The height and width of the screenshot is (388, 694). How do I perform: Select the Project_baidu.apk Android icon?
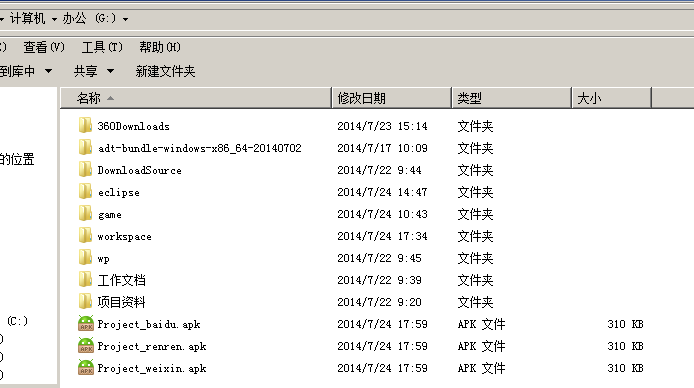coord(86,323)
